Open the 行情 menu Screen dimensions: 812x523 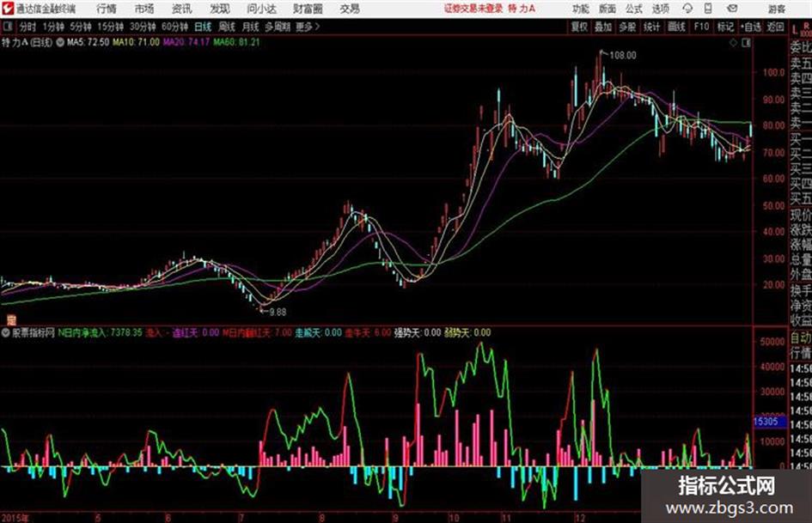click(x=107, y=9)
